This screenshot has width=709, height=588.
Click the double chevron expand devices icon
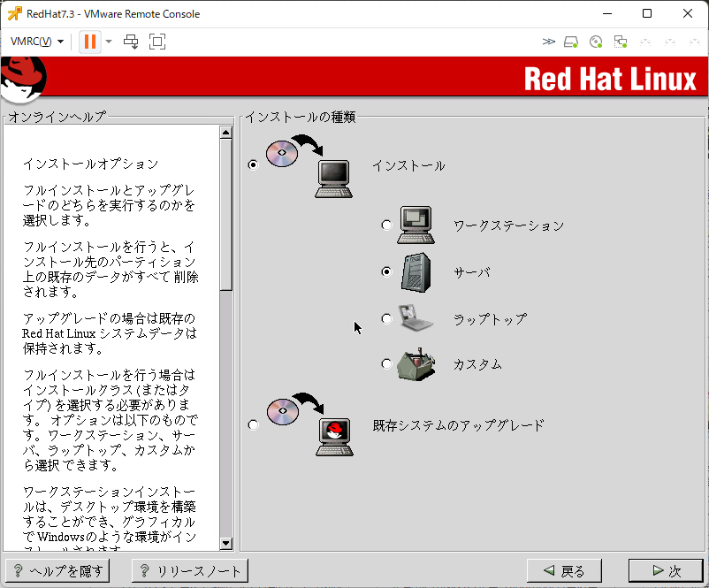548,42
